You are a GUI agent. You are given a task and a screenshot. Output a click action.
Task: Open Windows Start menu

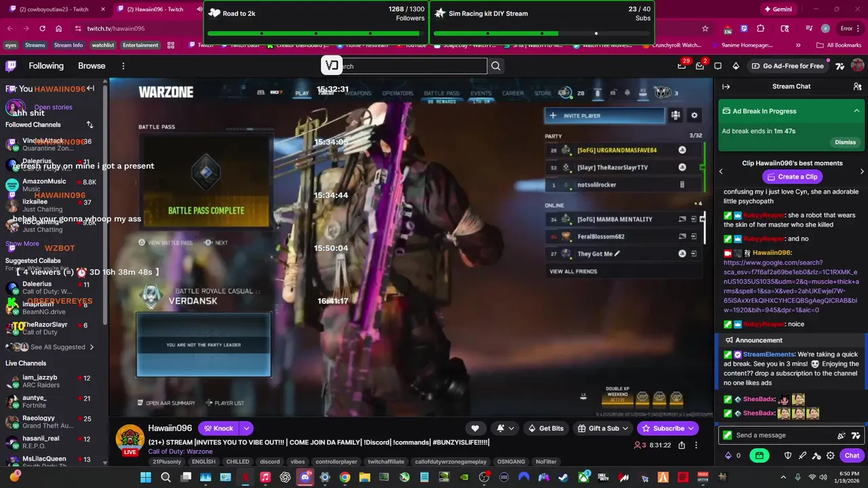click(x=146, y=477)
